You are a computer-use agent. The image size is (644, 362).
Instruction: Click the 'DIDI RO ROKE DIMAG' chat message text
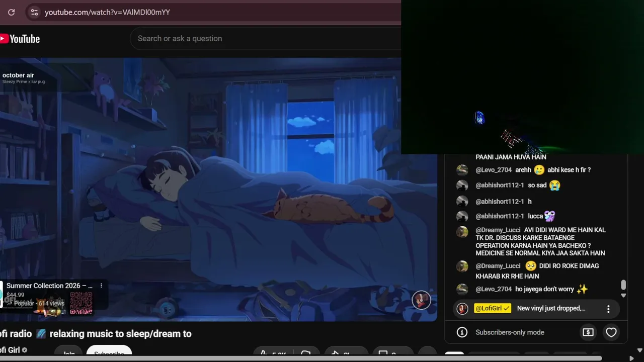pyautogui.click(x=537, y=271)
